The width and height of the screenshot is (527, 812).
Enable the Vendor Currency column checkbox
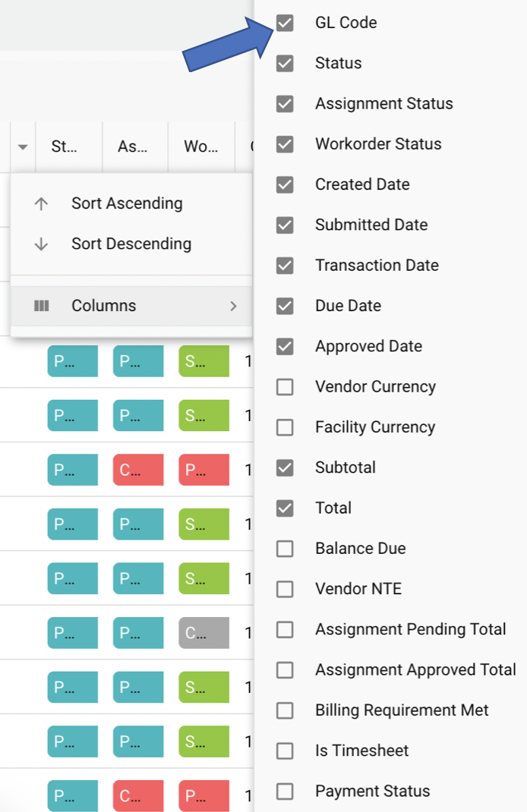tap(285, 387)
